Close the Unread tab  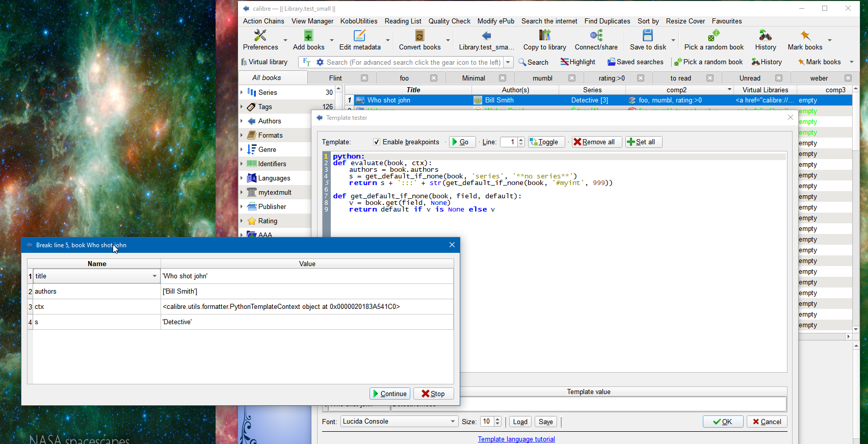779,78
